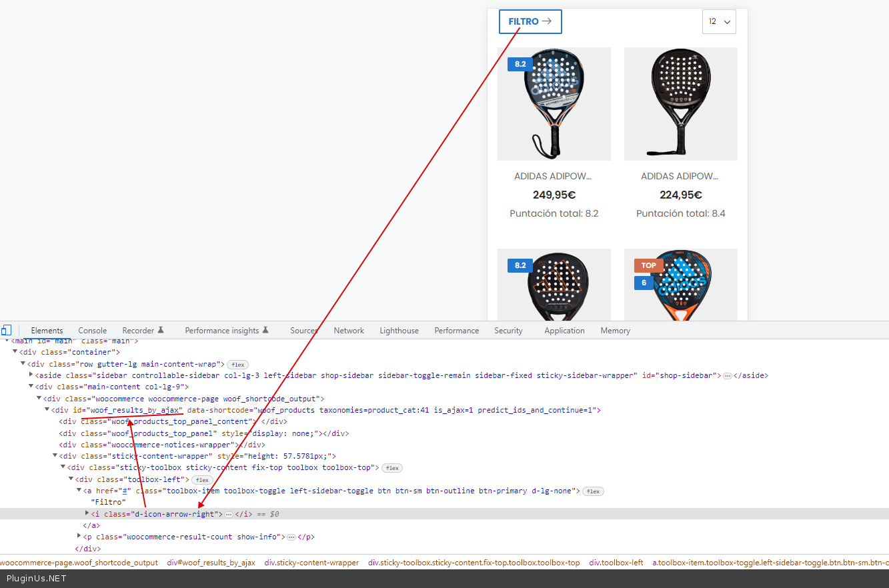Click the flex badge on the anchor toolbox-item row
Image resolution: width=889 pixels, height=588 pixels.
593,491
